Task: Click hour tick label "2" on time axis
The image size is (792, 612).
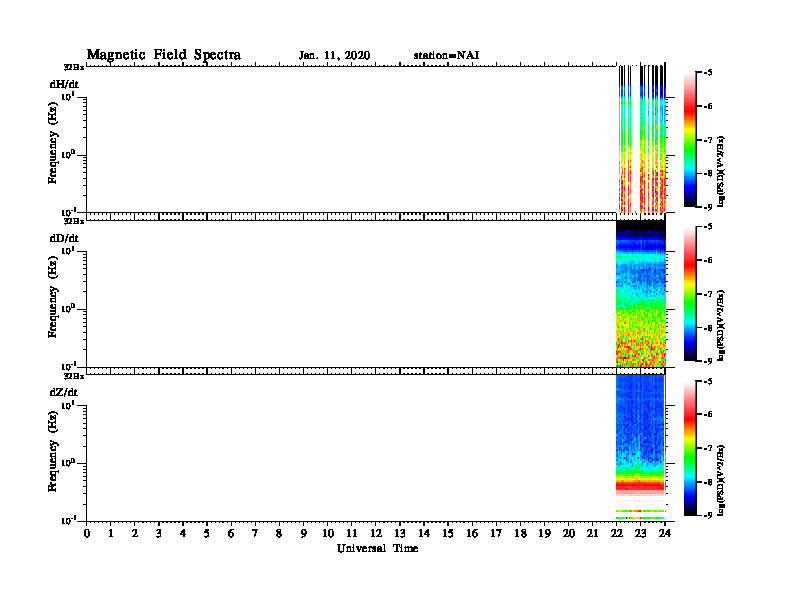Action: [135, 533]
